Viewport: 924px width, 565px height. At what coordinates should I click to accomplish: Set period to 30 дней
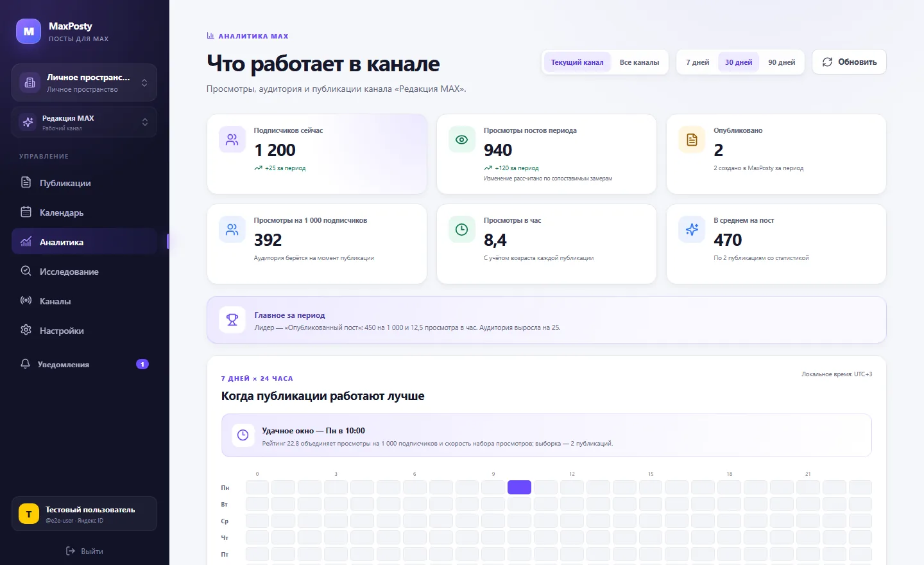coord(739,62)
